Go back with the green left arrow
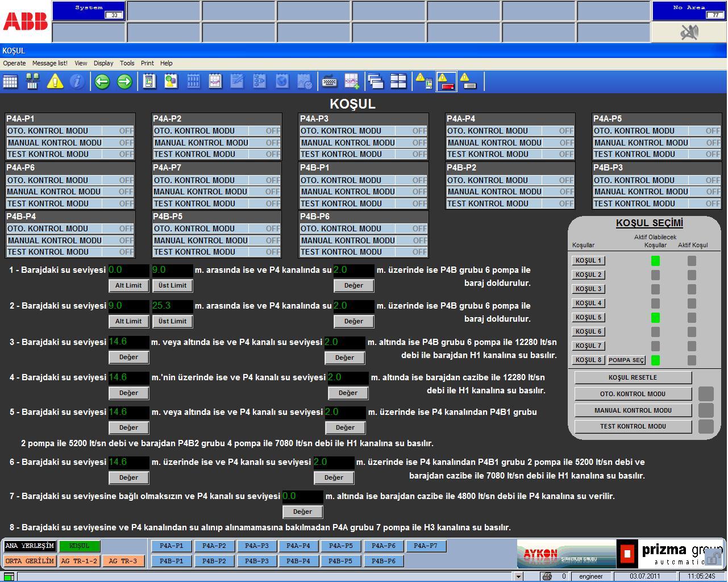 [102, 82]
